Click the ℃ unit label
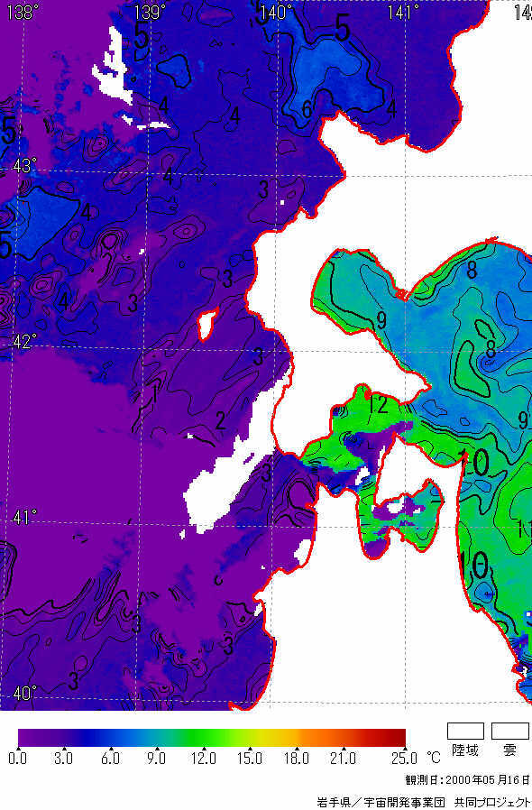This screenshot has height=810, width=532. 434,758
